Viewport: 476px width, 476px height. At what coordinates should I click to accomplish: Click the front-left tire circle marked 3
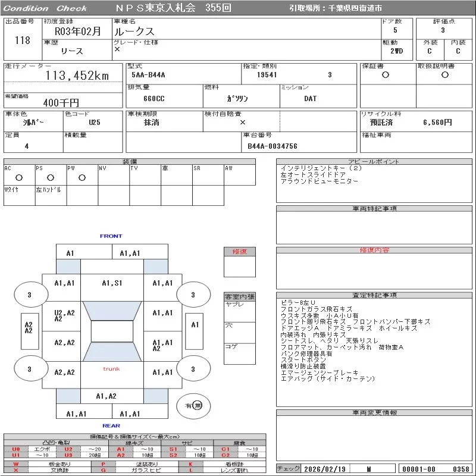[x=29, y=295]
